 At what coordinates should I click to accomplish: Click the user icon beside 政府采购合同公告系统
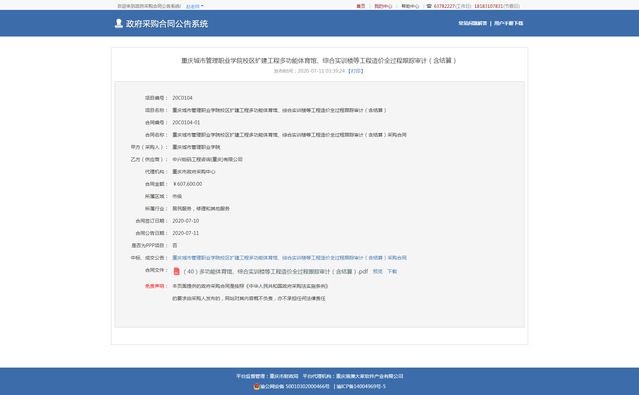point(119,23)
